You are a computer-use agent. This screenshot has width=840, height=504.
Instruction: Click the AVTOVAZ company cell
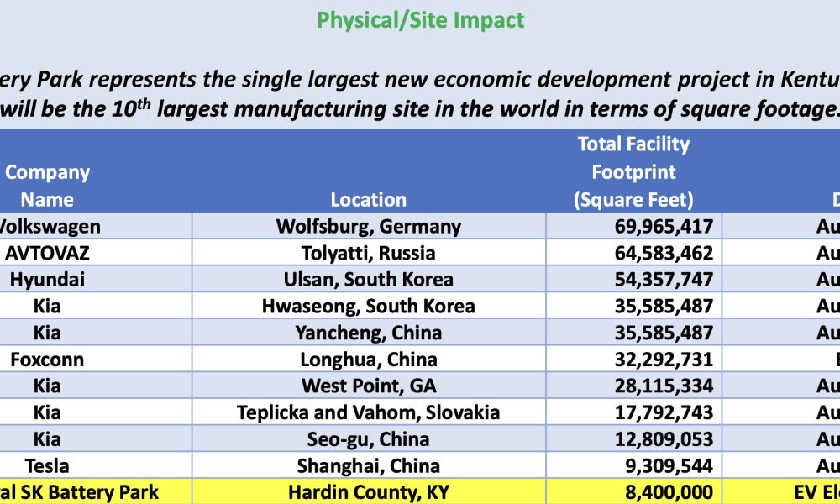tap(96, 253)
